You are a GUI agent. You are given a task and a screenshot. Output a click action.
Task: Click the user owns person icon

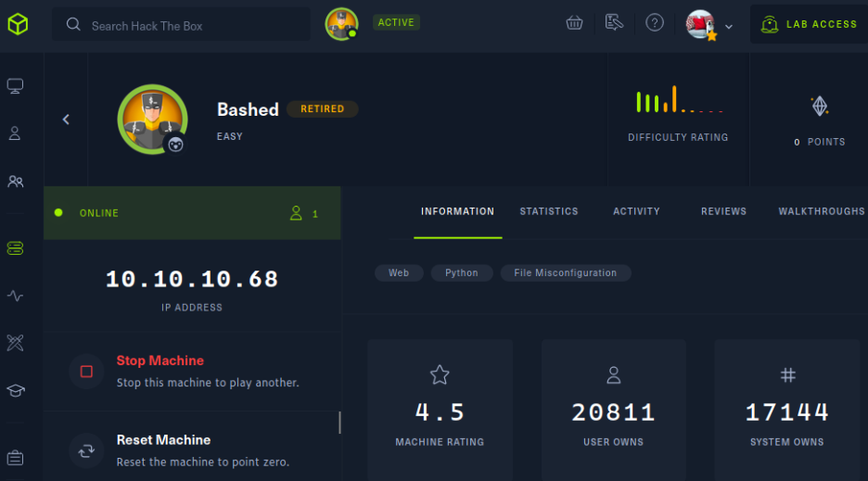pyautogui.click(x=613, y=374)
